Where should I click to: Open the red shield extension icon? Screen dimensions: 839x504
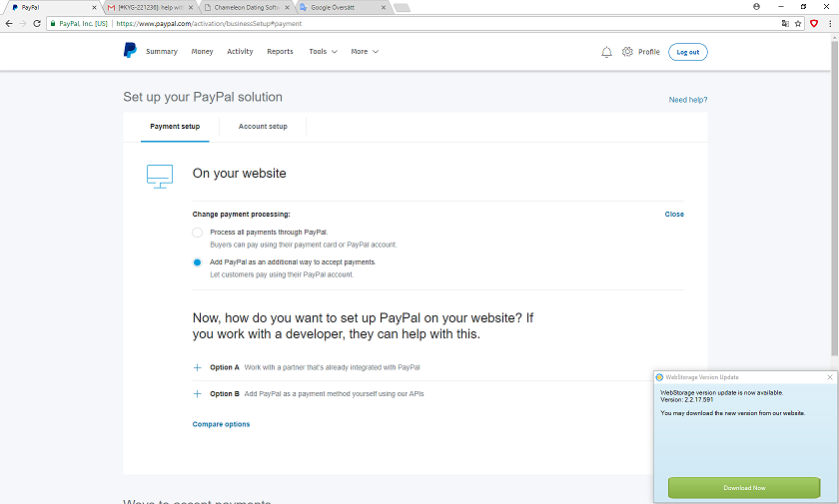814,24
